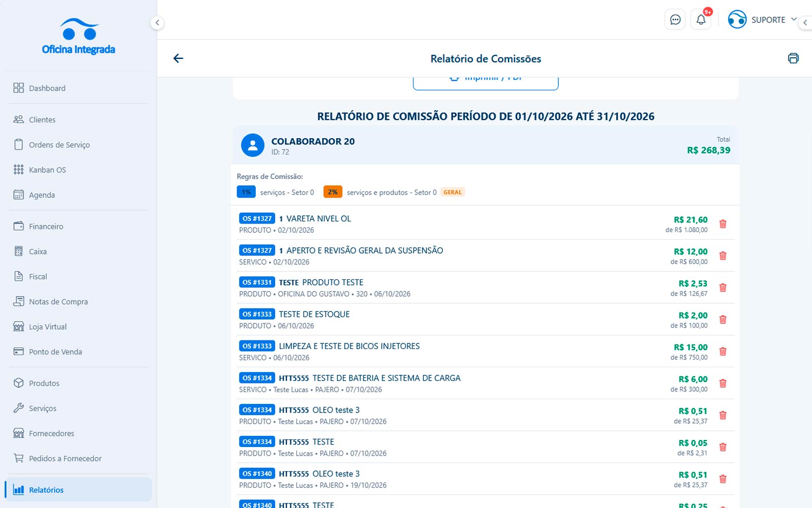The image size is (812, 508).
Task: Select Caixa in the sidebar
Action: point(78,251)
